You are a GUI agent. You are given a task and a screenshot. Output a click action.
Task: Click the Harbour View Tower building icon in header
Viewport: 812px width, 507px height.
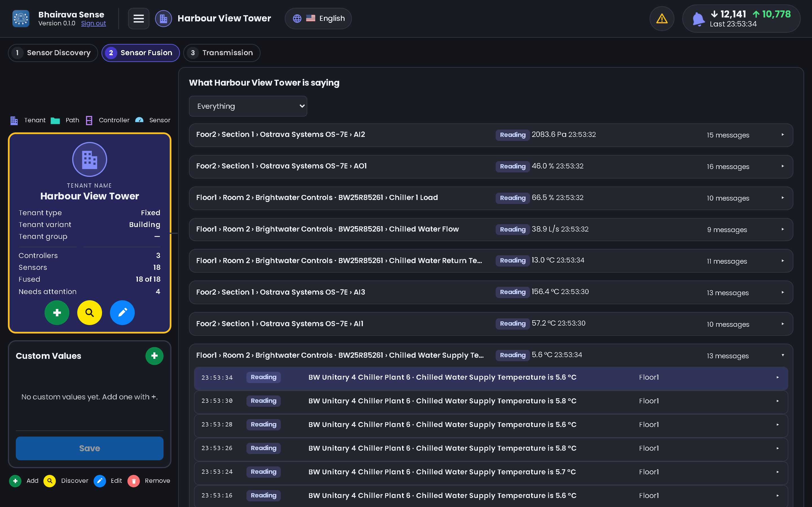pyautogui.click(x=164, y=18)
